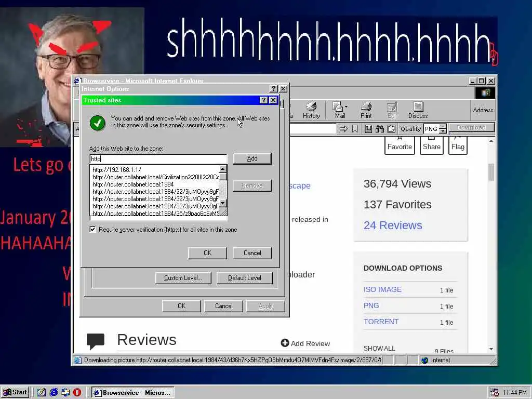532x399 pixels.
Task: Open PNG download option link
Action: [x=371, y=305]
